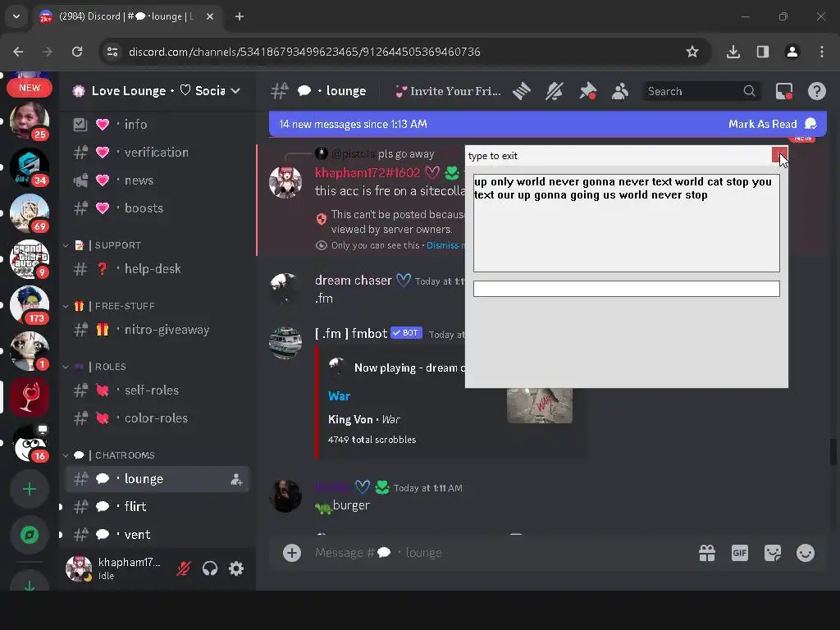The height and width of the screenshot is (630, 840).
Task: Click the fmbot username
Action: [351, 334]
